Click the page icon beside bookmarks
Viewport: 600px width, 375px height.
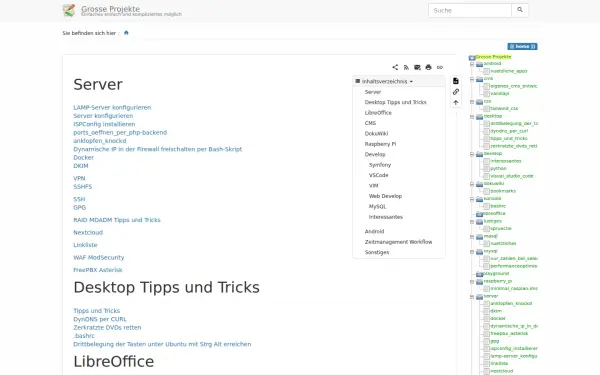486,191
